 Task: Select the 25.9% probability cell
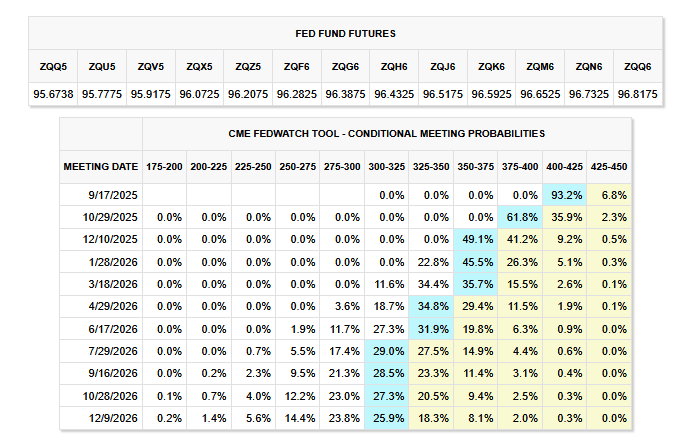coord(388,417)
